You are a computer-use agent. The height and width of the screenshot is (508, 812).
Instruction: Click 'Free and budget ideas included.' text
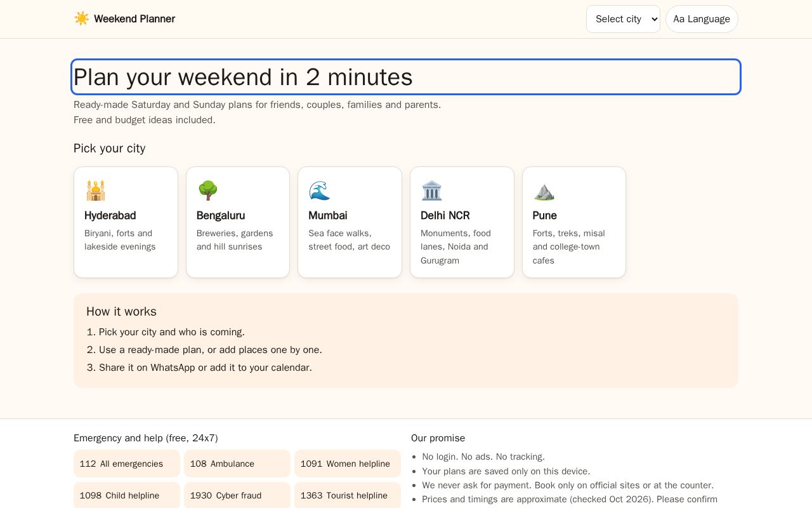click(145, 120)
